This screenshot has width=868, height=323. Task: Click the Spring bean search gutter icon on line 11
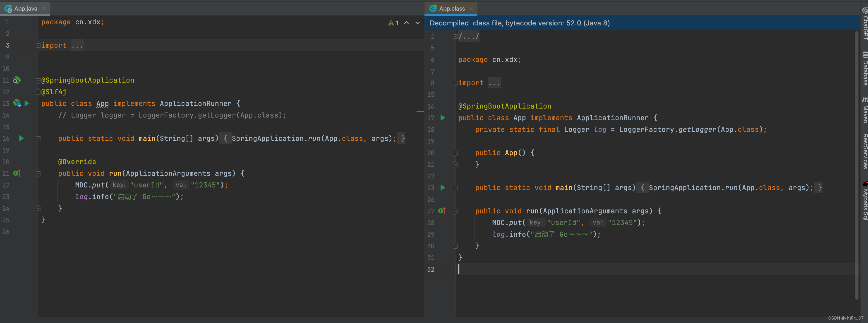point(17,80)
